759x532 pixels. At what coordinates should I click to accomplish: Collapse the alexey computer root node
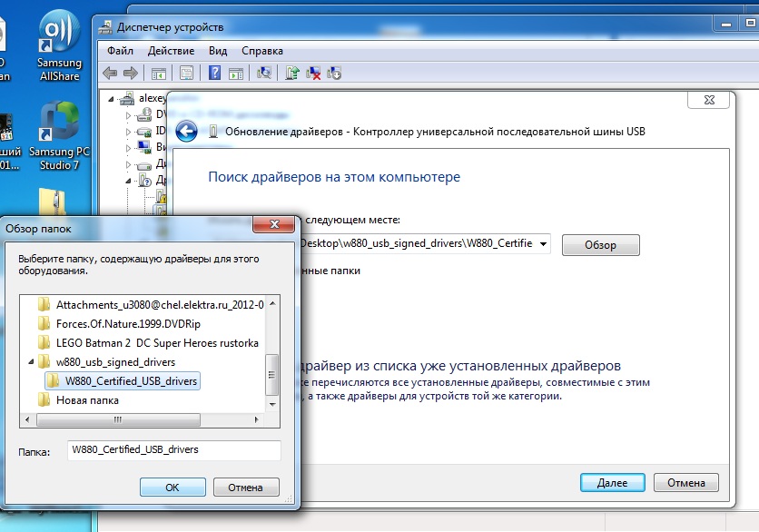112,99
